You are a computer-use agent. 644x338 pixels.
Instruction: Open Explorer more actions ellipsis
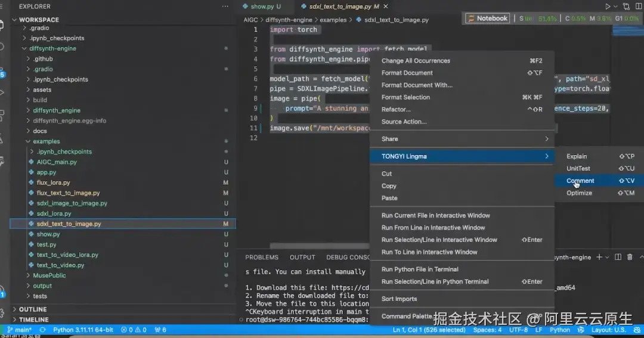click(x=225, y=7)
